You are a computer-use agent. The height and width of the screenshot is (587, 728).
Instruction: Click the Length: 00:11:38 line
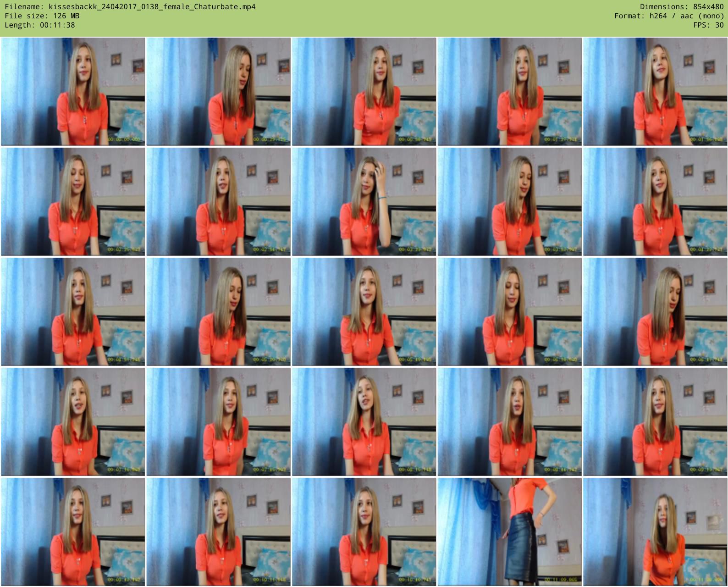[x=40, y=25]
